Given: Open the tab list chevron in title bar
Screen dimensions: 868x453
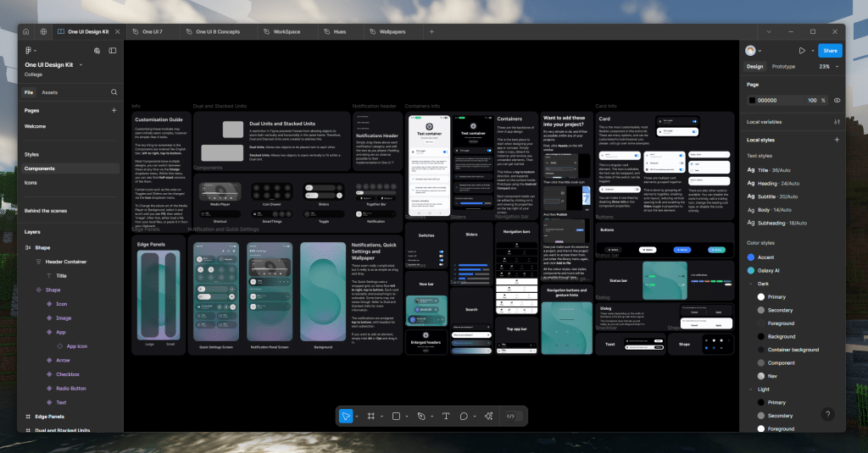Looking at the screenshot, I should point(768,31).
